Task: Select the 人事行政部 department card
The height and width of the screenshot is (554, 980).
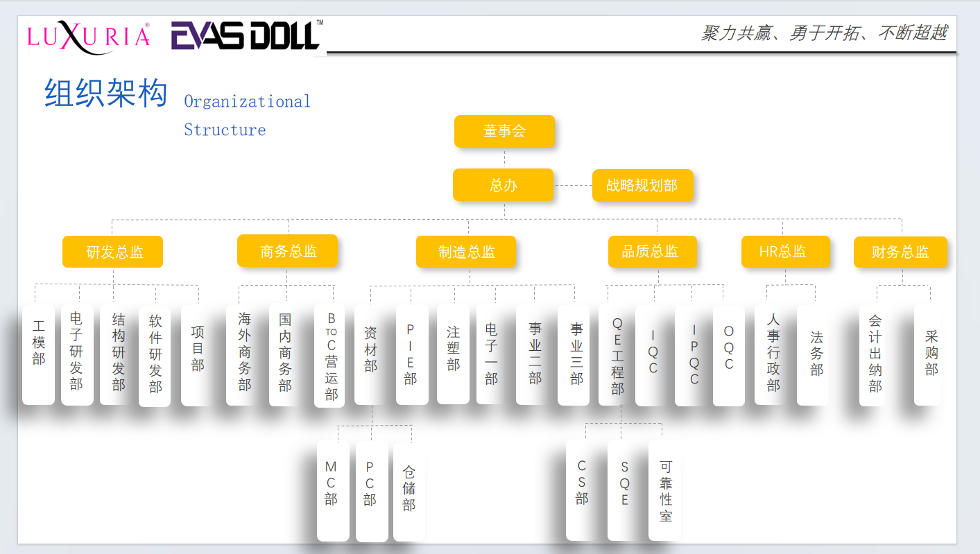Action: pos(771,355)
